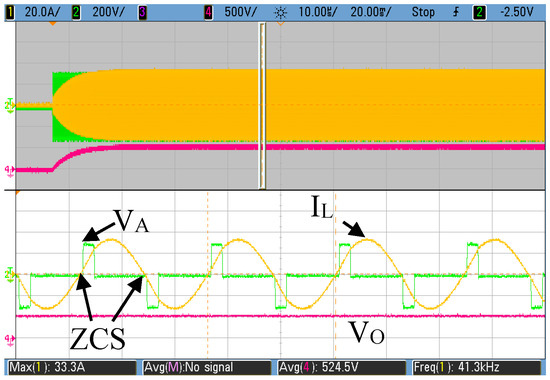This screenshot has width=550, height=380.
Task: Click channel 2 ground marker in overview
Action: click(x=9, y=105)
